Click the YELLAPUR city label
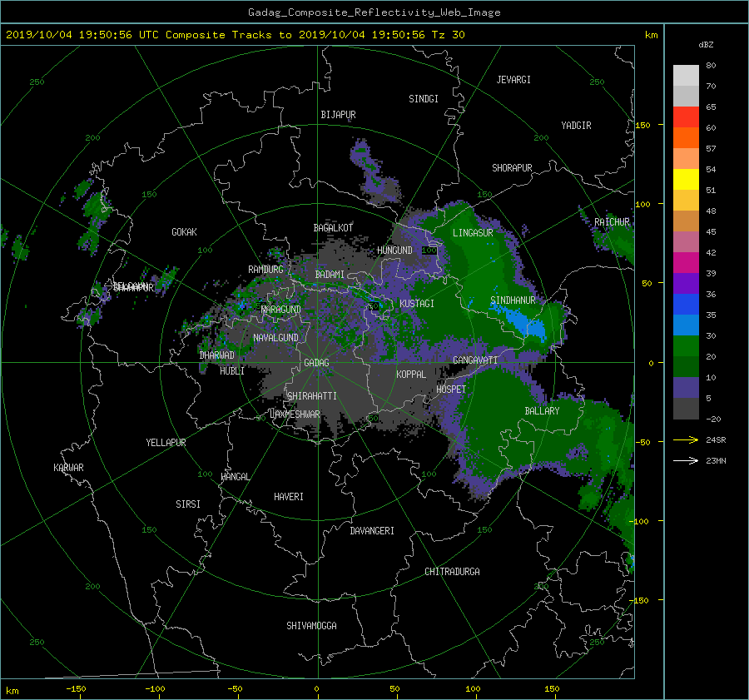The width and height of the screenshot is (749, 700). (166, 443)
